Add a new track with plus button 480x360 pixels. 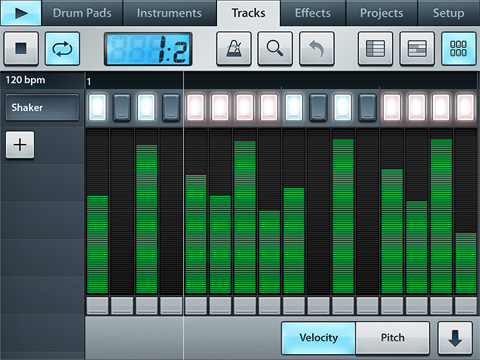point(20,145)
